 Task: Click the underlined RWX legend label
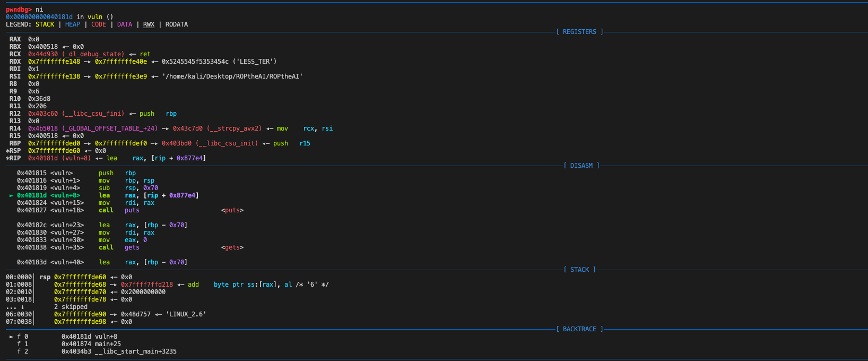(x=149, y=24)
